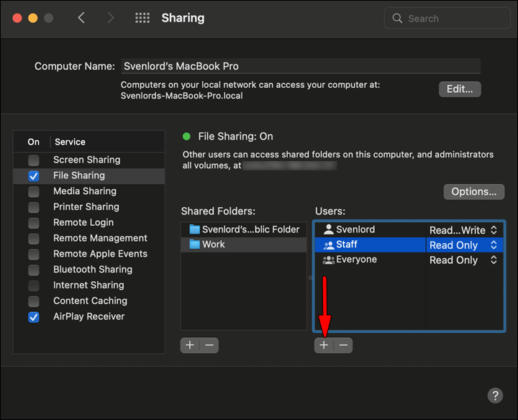518x420 pixels.
Task: Uncheck AirPlay Receiver checkbox
Action: (x=34, y=317)
